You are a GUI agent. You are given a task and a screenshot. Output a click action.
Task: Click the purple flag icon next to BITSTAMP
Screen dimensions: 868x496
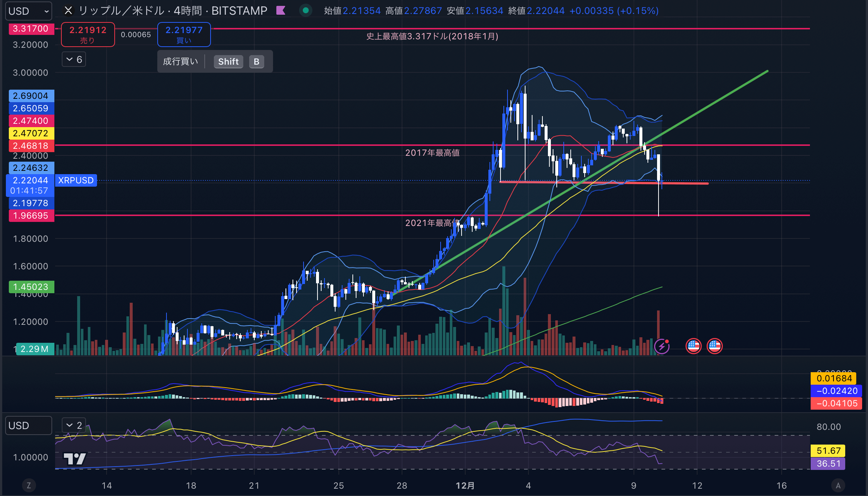281,11
